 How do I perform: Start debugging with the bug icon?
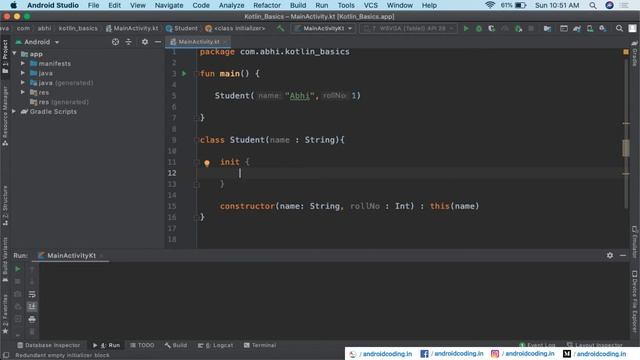click(479, 28)
